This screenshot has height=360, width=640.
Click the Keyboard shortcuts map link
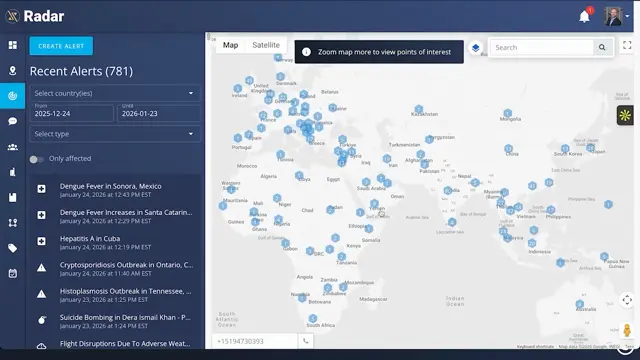coord(535,347)
